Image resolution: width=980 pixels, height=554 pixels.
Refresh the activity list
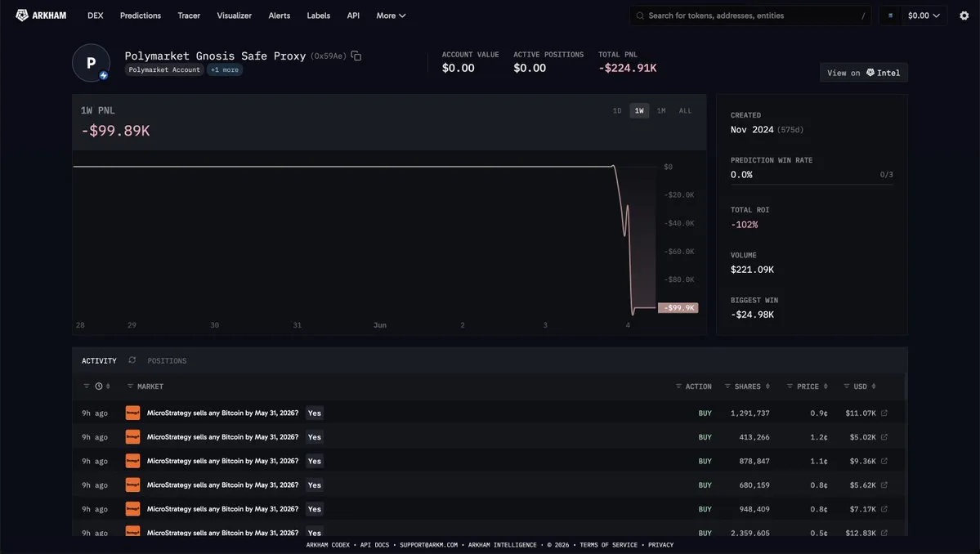click(132, 360)
